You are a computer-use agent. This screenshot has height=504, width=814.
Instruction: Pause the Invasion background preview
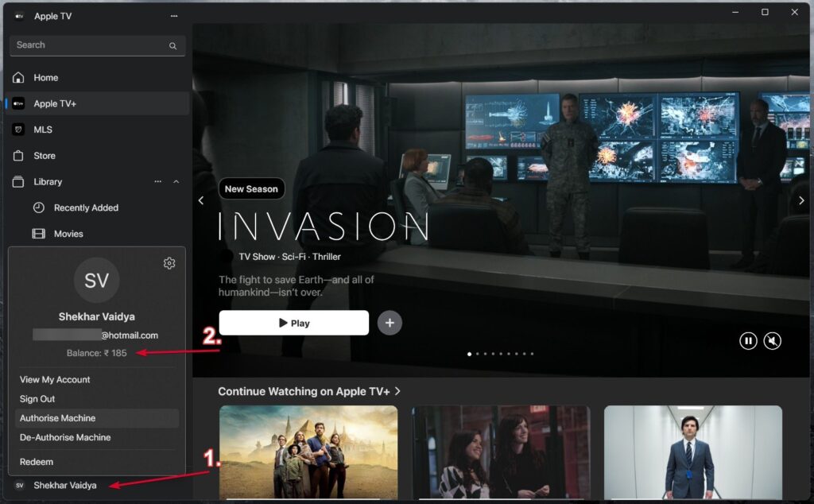[747, 341]
